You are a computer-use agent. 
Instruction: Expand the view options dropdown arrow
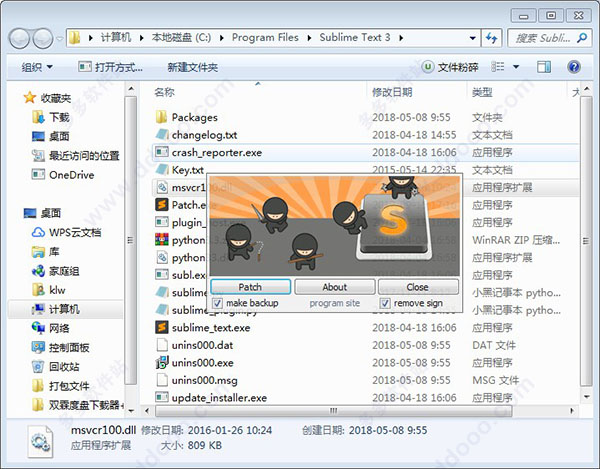[x=516, y=67]
